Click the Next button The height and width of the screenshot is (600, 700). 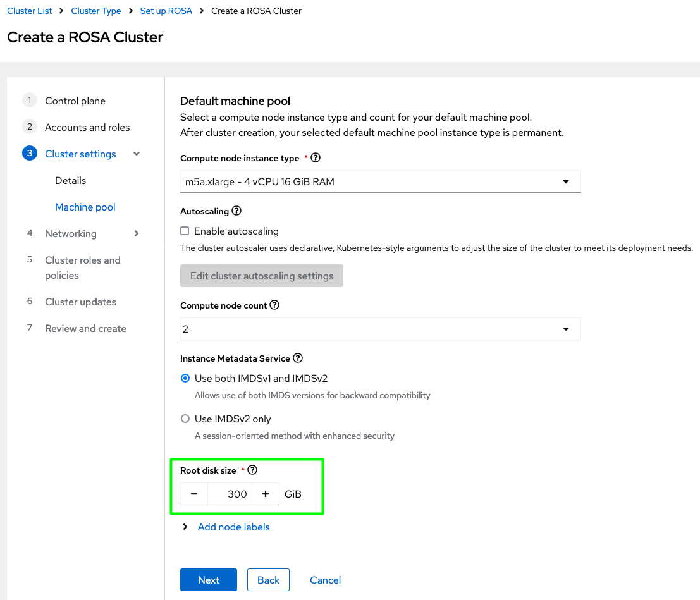tap(208, 580)
